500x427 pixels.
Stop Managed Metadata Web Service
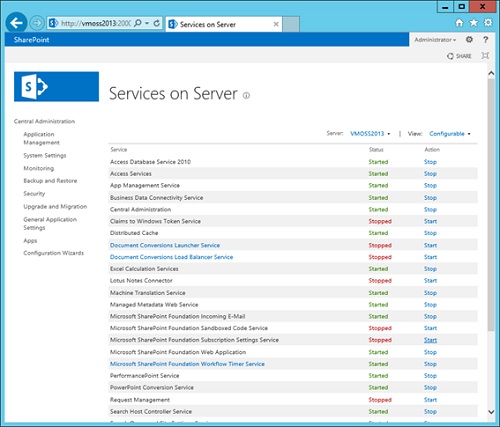(430, 305)
